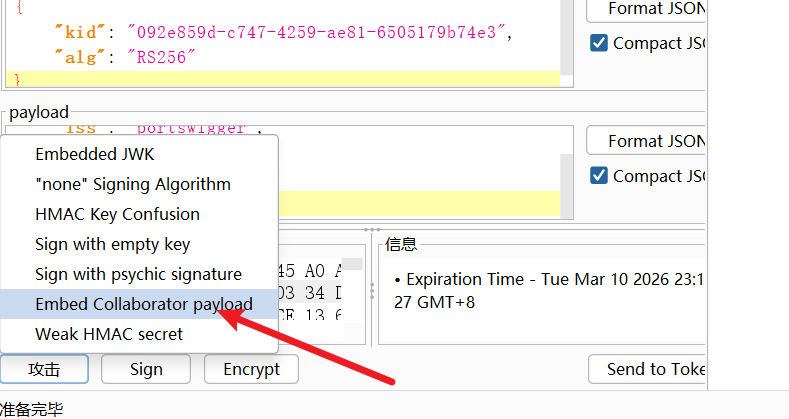Click the Sign button
This screenshot has width=789, height=419.
[146, 369]
